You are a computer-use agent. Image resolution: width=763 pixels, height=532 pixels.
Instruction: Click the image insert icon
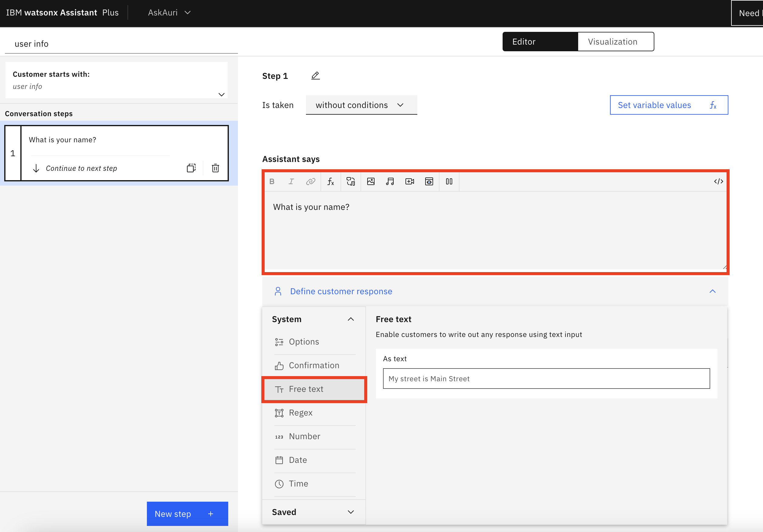(x=371, y=181)
